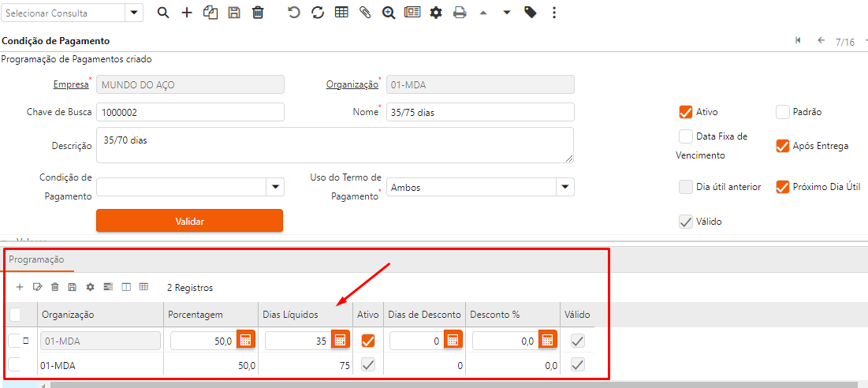
Task: Click the grid toggle table icon
Action: coord(341,13)
